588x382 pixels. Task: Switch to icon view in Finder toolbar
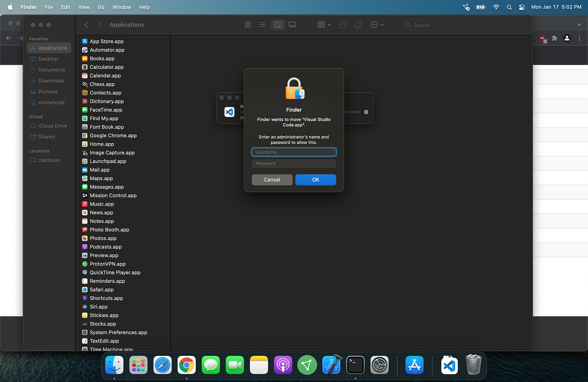[x=247, y=24]
